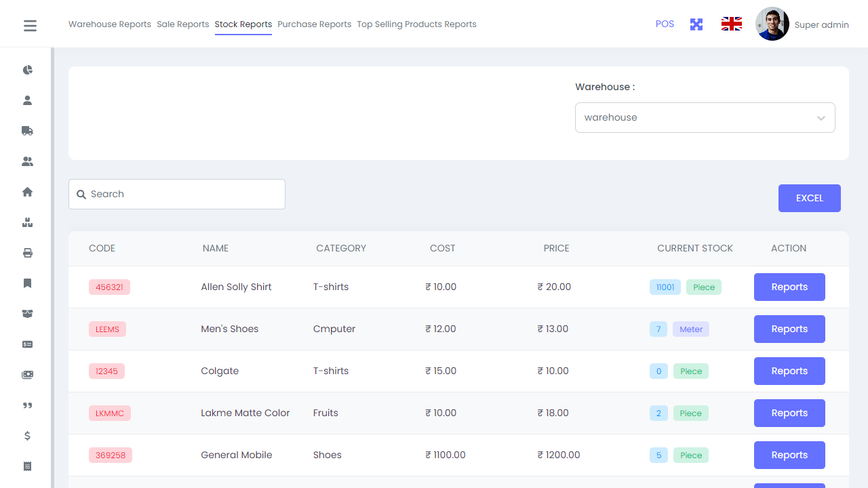Click the EXCEL export button
The height and width of the screenshot is (488, 868).
pyautogui.click(x=809, y=198)
